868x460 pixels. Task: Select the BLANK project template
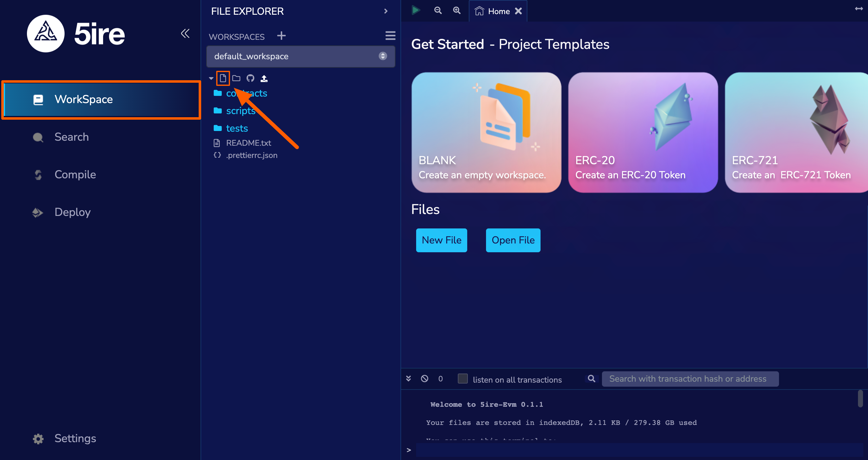pos(486,133)
